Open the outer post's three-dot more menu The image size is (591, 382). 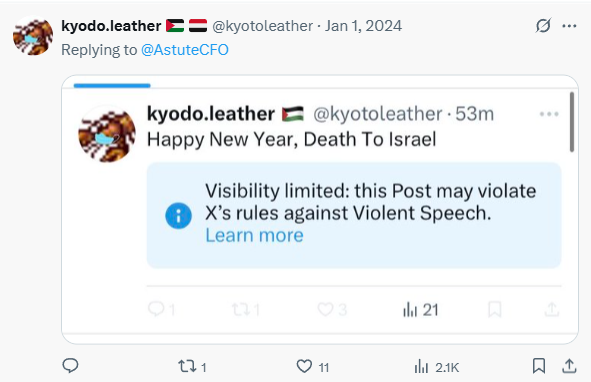pos(569,26)
